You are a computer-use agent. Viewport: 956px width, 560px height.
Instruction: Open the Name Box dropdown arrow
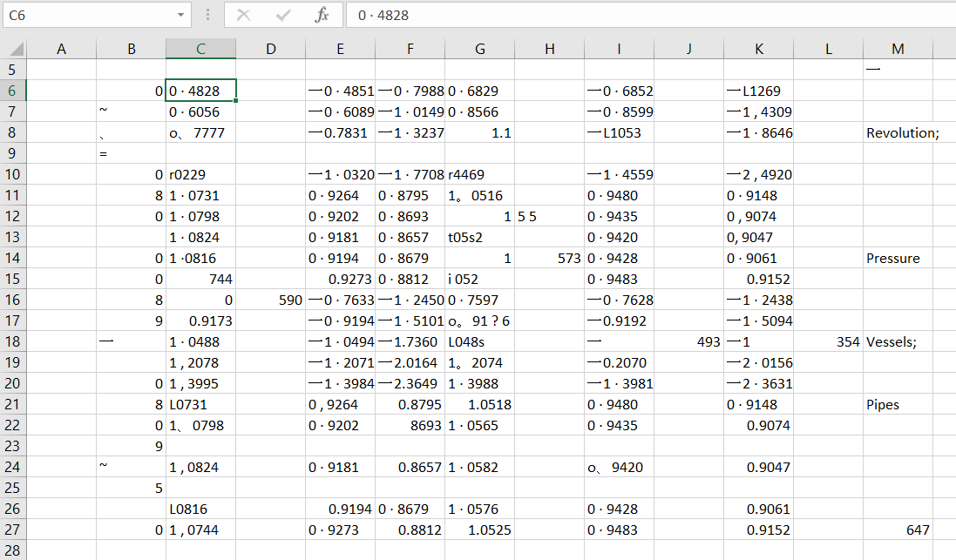coord(180,15)
